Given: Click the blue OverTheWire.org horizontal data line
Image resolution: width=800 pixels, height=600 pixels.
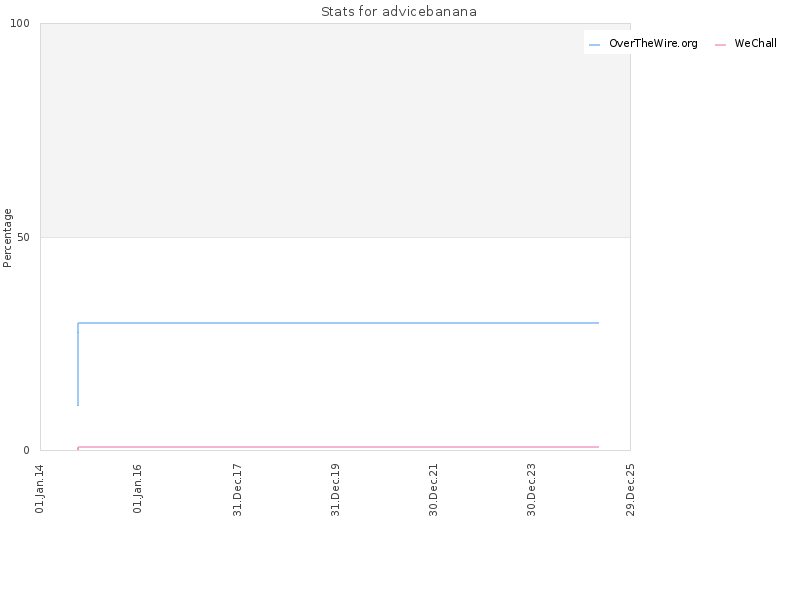Looking at the screenshot, I should point(338,323).
